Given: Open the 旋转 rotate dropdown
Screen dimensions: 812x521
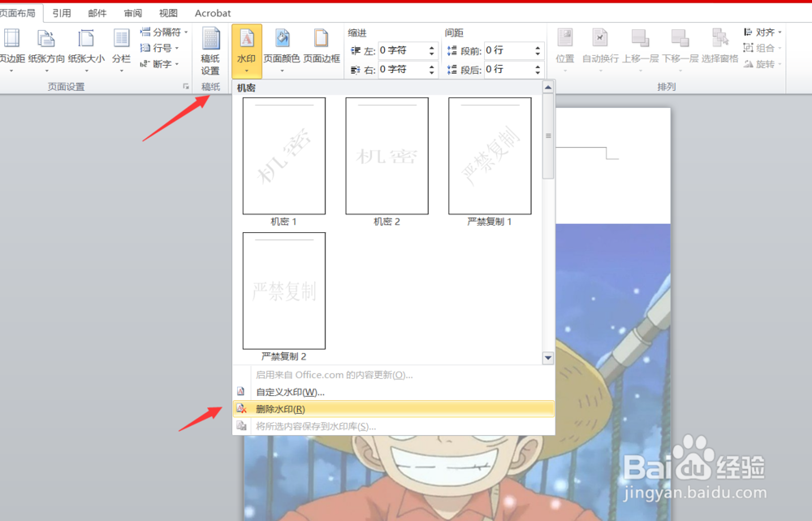Looking at the screenshot, I should (762, 64).
